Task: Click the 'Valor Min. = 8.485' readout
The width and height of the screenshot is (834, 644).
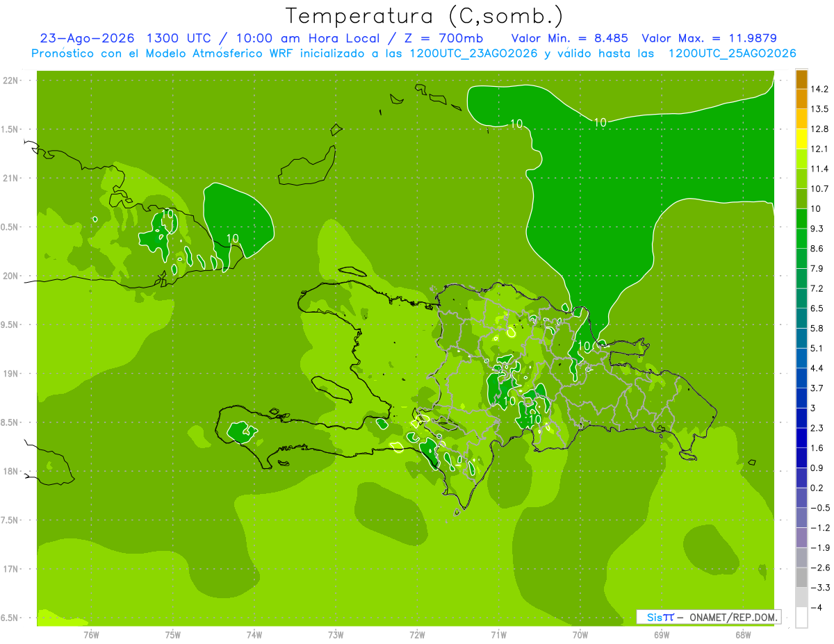Action: [x=571, y=38]
